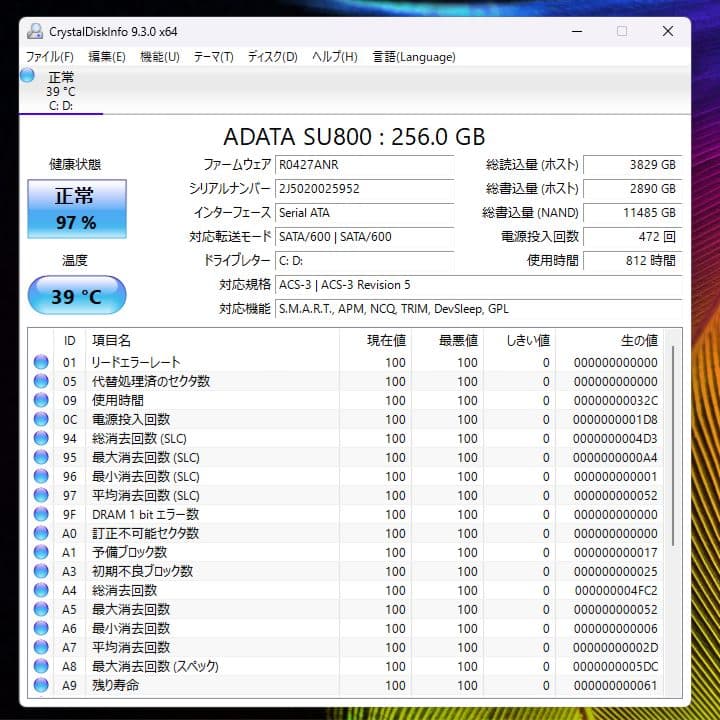The image size is (720, 720).
Task: Click the transfer mode field SATA/600 | SATA/600
Action: click(365, 237)
